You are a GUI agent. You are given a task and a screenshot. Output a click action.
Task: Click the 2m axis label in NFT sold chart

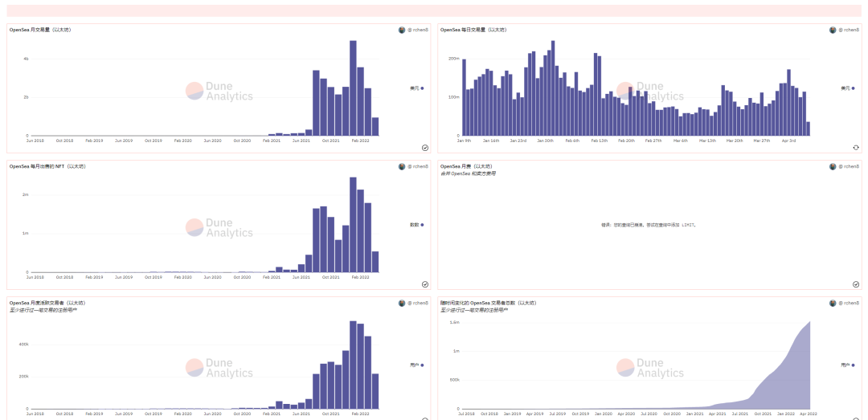pyautogui.click(x=26, y=195)
